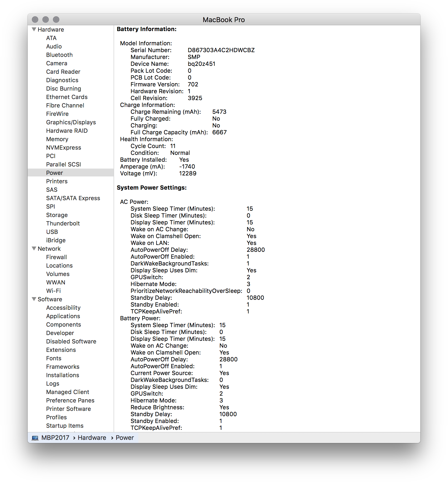Select iBridge in the sidebar
The image size is (448, 482).
point(56,240)
